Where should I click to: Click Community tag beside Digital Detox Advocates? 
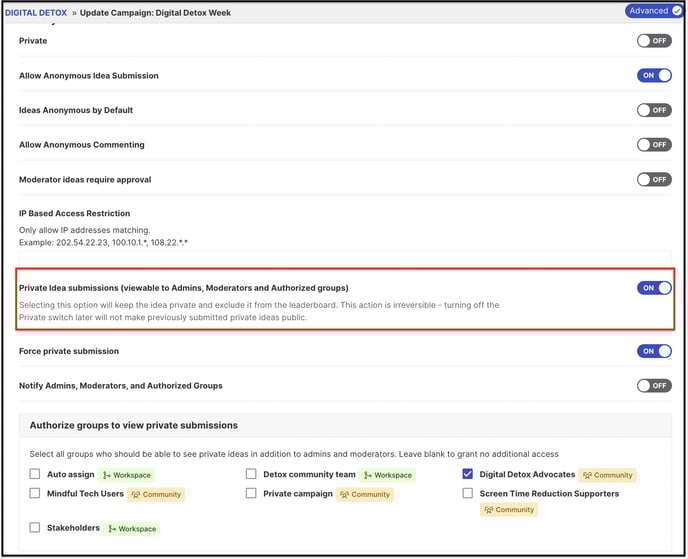[x=607, y=475]
